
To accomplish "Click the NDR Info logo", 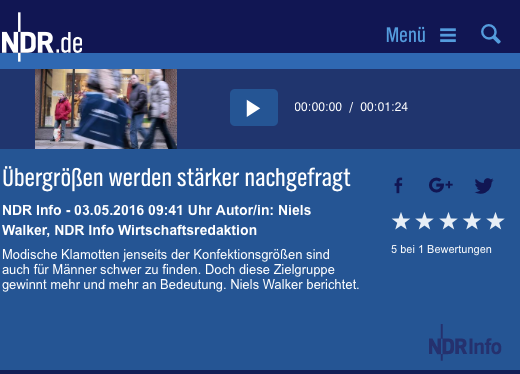I will click(x=465, y=343).
